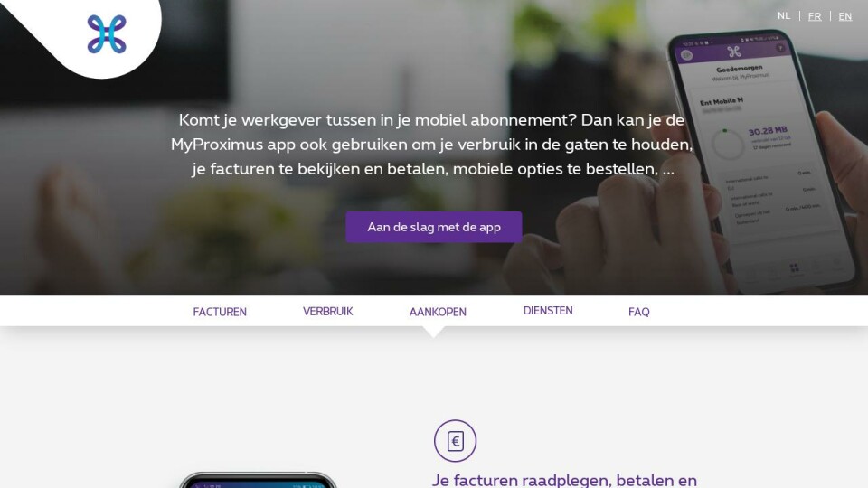Click the Ent Mobile M plan label
Screen dimensions: 868x488
(722, 102)
